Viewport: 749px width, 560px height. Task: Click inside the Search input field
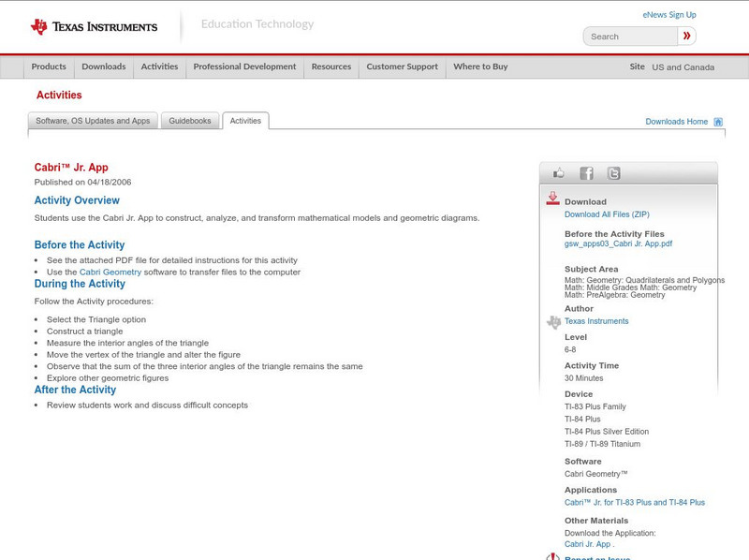(x=631, y=37)
